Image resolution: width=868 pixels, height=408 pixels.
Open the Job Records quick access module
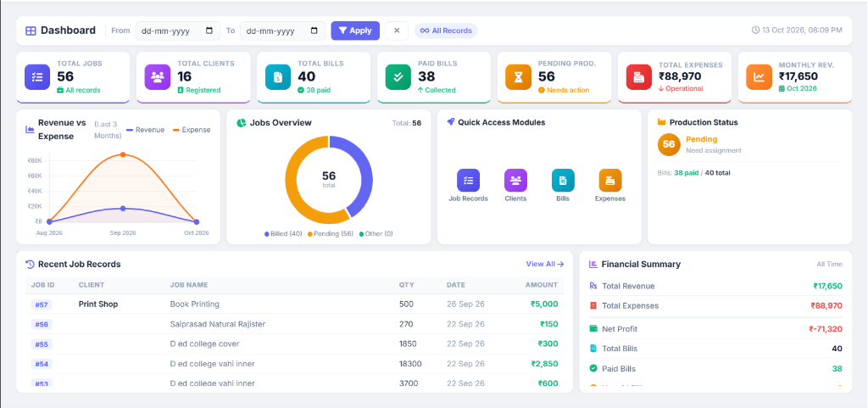pyautogui.click(x=468, y=186)
